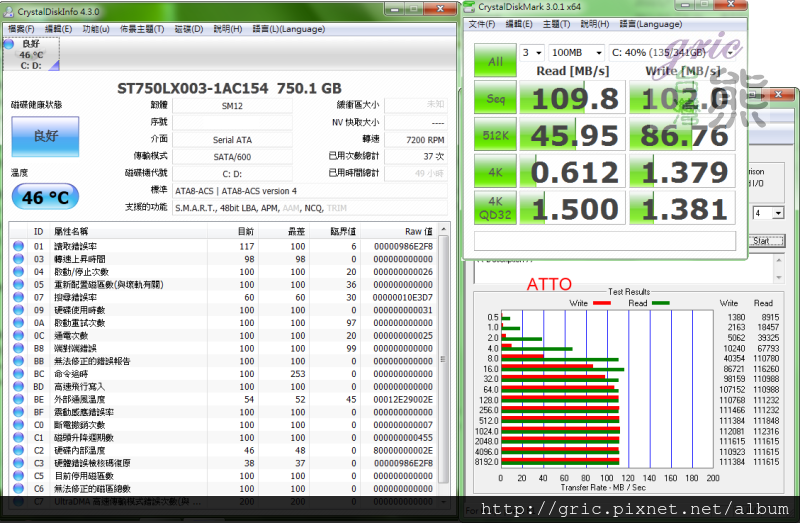
Task: Click the Raw 值 column header
Action: click(398, 231)
